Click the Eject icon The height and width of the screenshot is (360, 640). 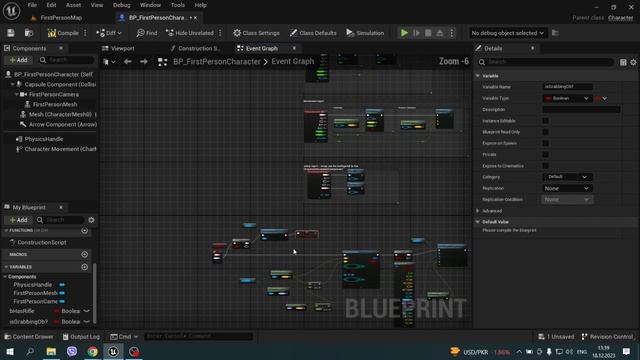coord(440,33)
